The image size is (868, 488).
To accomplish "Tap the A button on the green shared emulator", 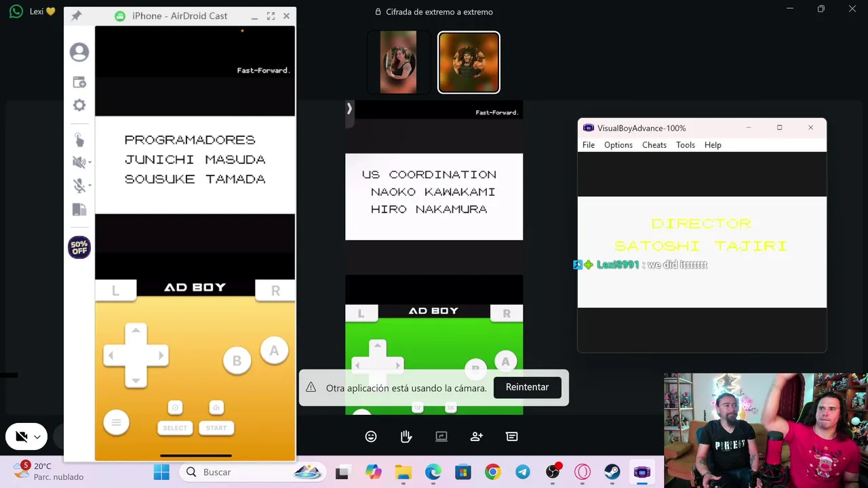I will pos(505,362).
